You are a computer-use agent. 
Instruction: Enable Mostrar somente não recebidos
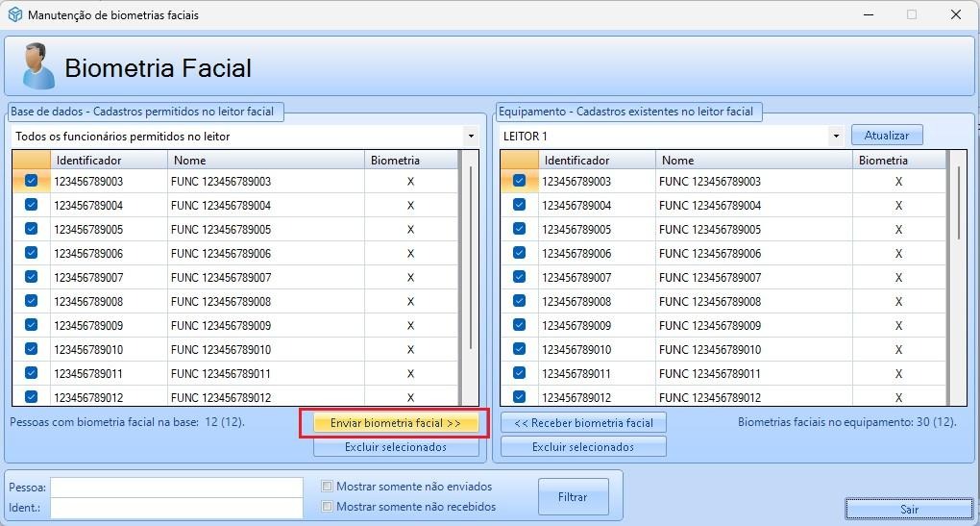click(x=328, y=506)
